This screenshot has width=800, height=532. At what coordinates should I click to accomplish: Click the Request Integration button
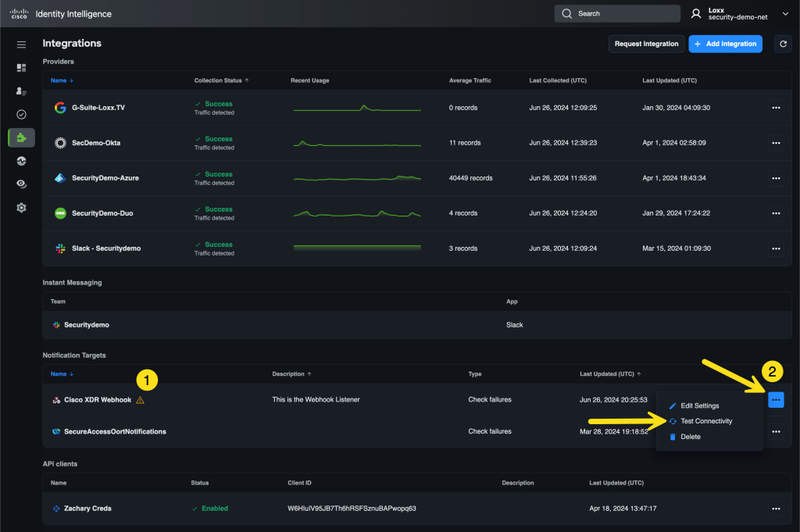click(646, 44)
